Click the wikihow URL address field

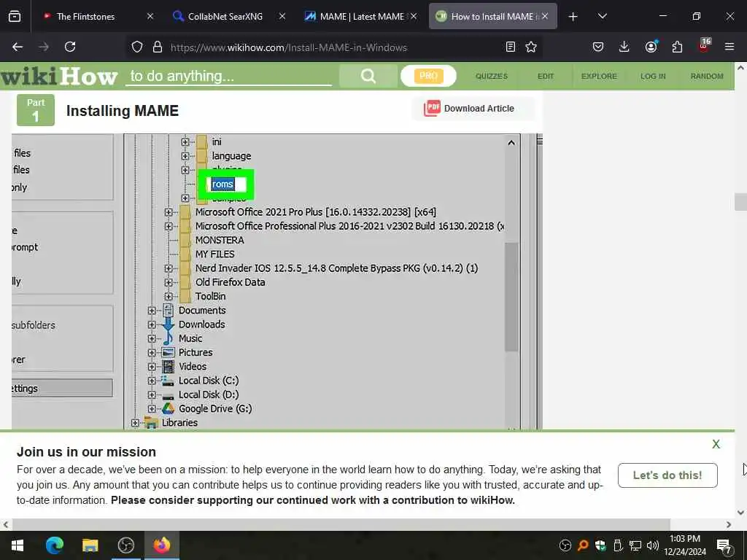pyautogui.click(x=289, y=47)
